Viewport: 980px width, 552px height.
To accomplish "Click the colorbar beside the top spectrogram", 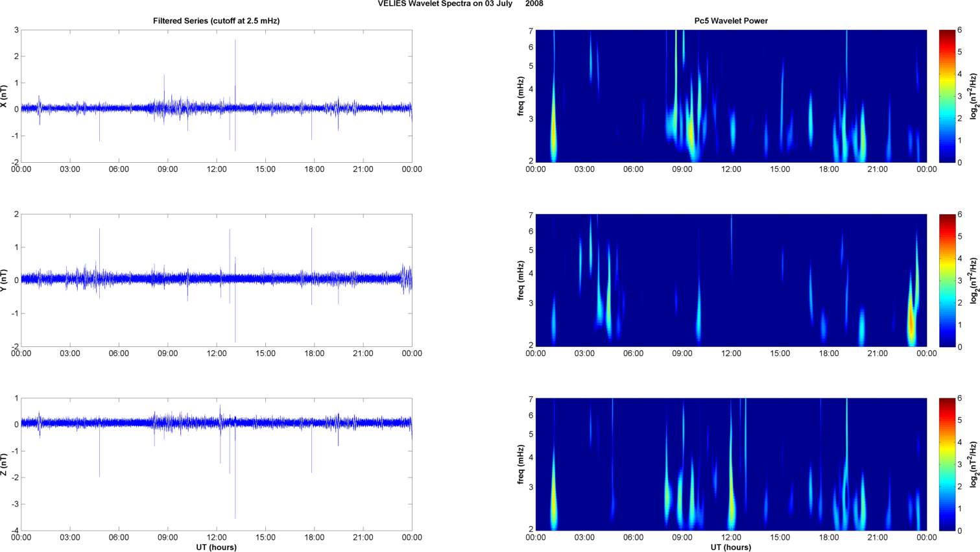I will 947,96.
